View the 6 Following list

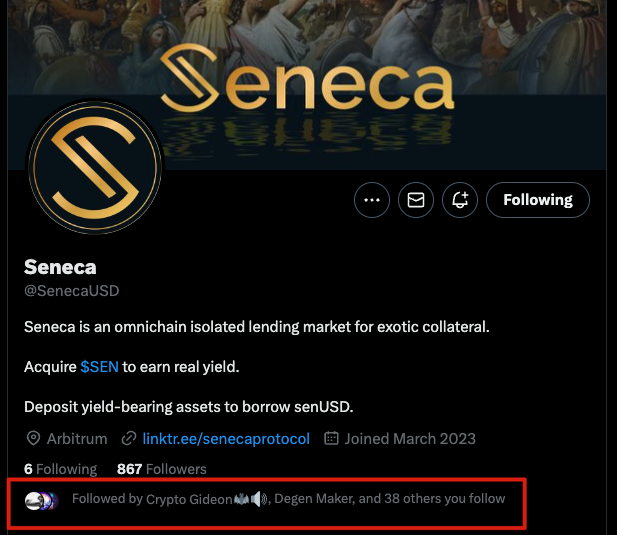pos(60,469)
